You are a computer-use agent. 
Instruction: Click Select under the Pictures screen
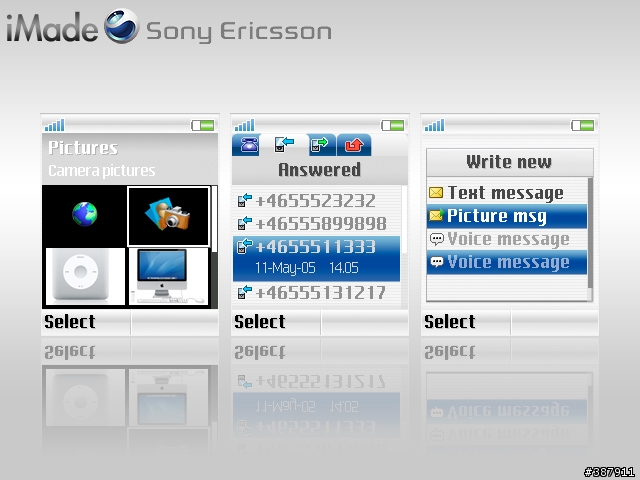tap(69, 322)
